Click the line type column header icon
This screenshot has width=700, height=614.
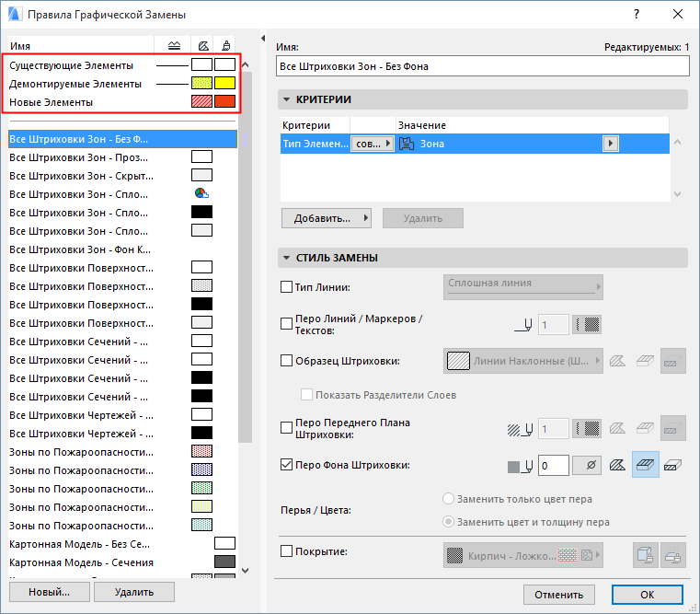pos(174,46)
